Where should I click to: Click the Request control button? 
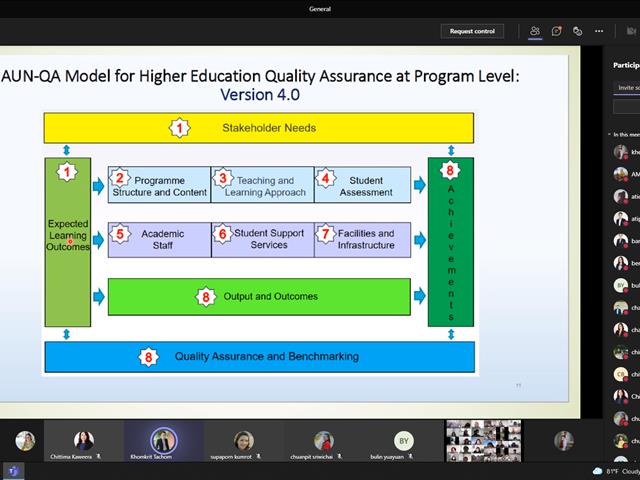click(x=472, y=31)
